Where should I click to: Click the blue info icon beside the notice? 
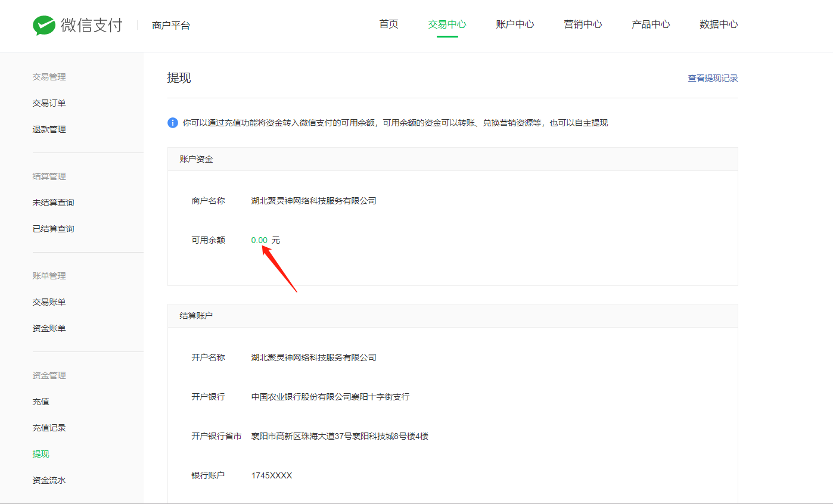173,123
